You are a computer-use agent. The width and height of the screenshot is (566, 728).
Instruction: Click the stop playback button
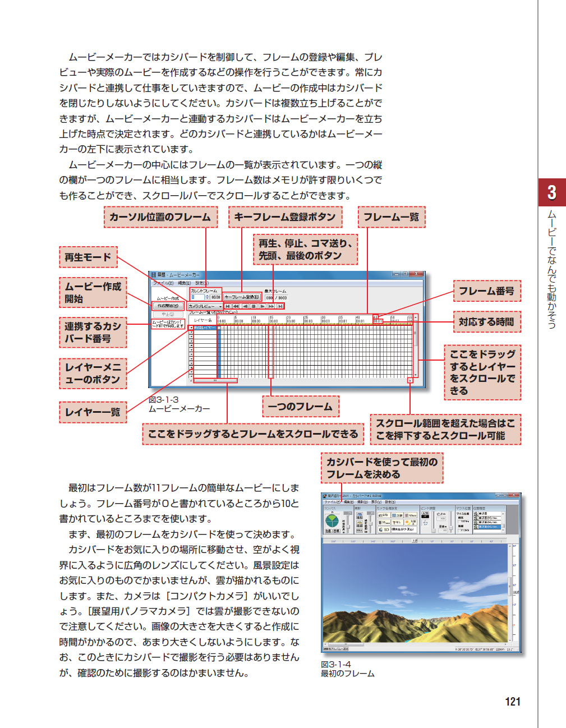click(254, 306)
